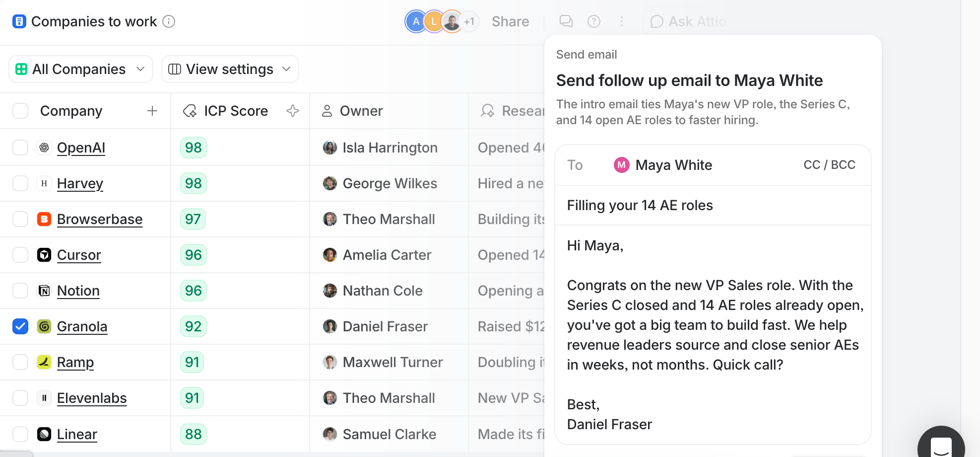The width and height of the screenshot is (980, 457).
Task: Select the Harvey row checkbox
Action: 20,183
